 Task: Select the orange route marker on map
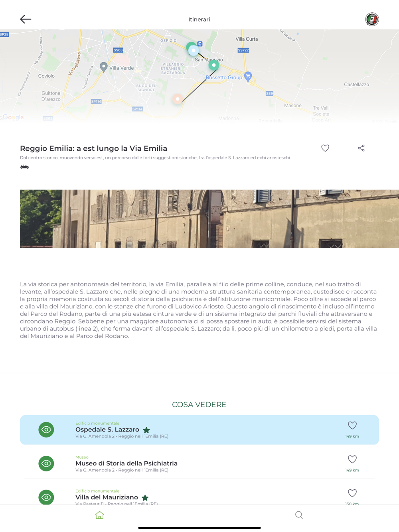pos(178,99)
